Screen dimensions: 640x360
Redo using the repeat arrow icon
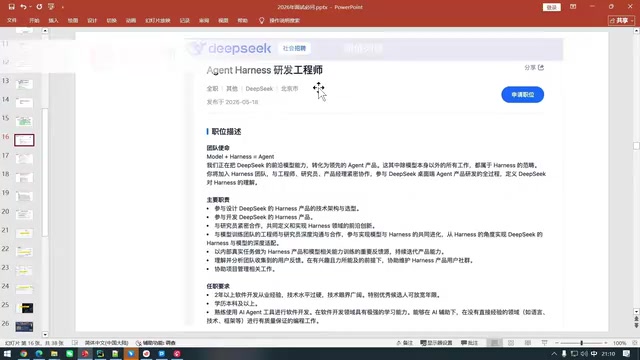pos(39,7)
